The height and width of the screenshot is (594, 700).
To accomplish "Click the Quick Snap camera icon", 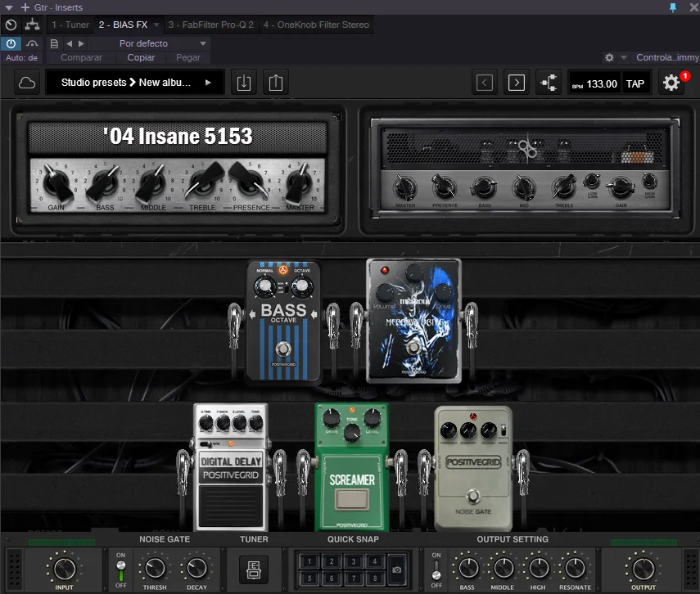I will pyautogui.click(x=397, y=569).
